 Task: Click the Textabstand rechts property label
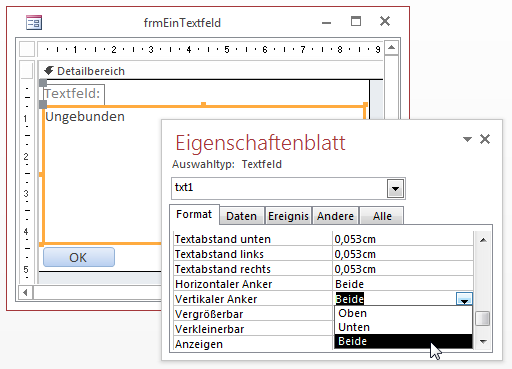tap(223, 269)
